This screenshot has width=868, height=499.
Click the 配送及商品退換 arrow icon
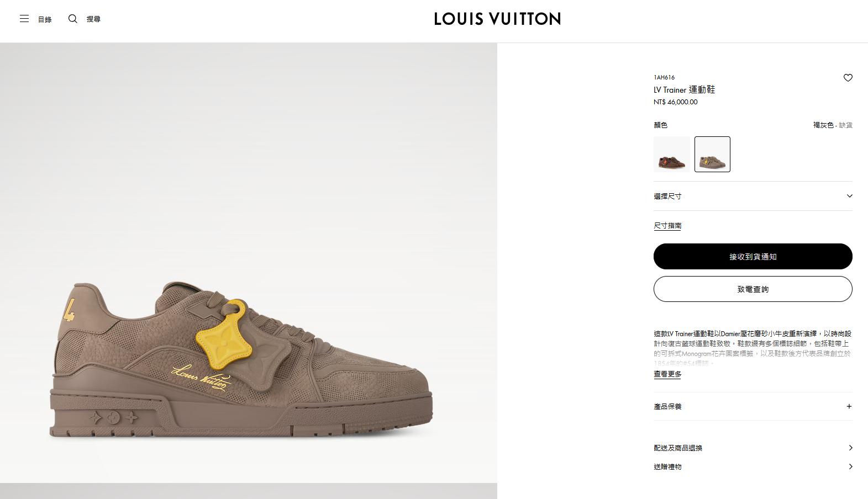point(850,448)
